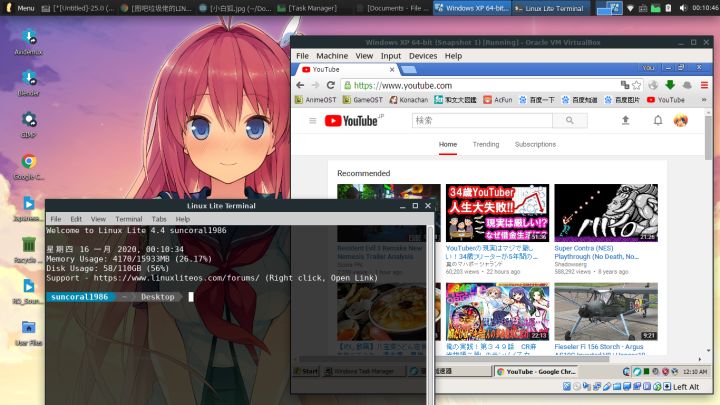Open the 百度一下 bookmark
This screenshot has height=405, width=720.
click(536, 100)
